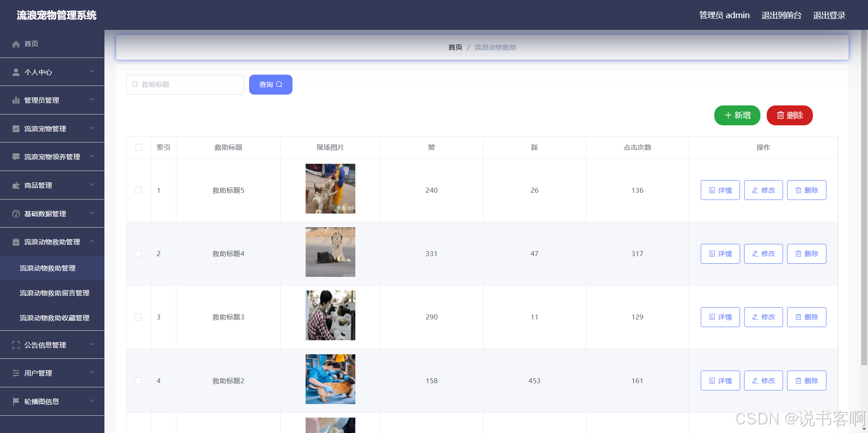Remove the 救助标题4 row
This screenshot has width=868, height=433.
coord(807,254)
